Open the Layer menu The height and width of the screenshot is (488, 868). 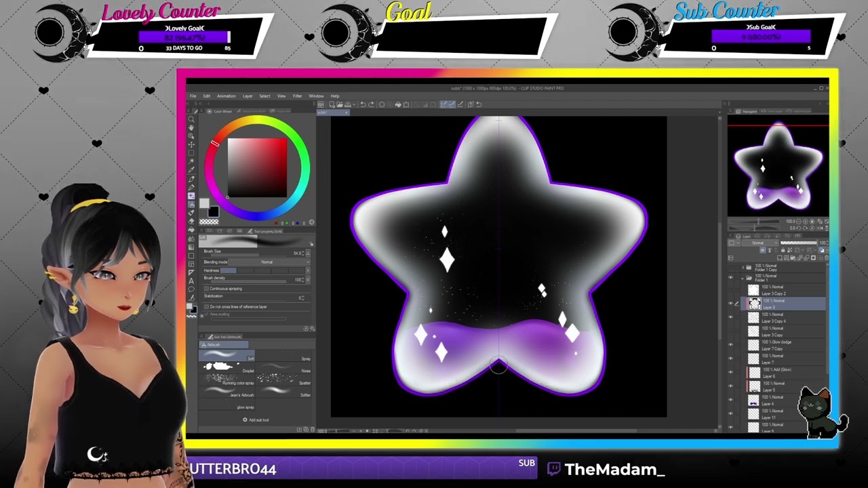click(248, 96)
